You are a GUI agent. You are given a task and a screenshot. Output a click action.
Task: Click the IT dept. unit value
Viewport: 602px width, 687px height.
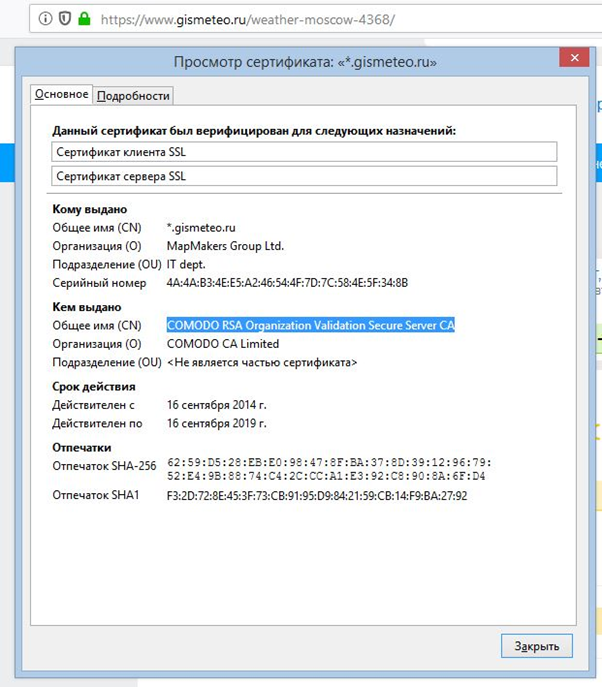tap(186, 265)
